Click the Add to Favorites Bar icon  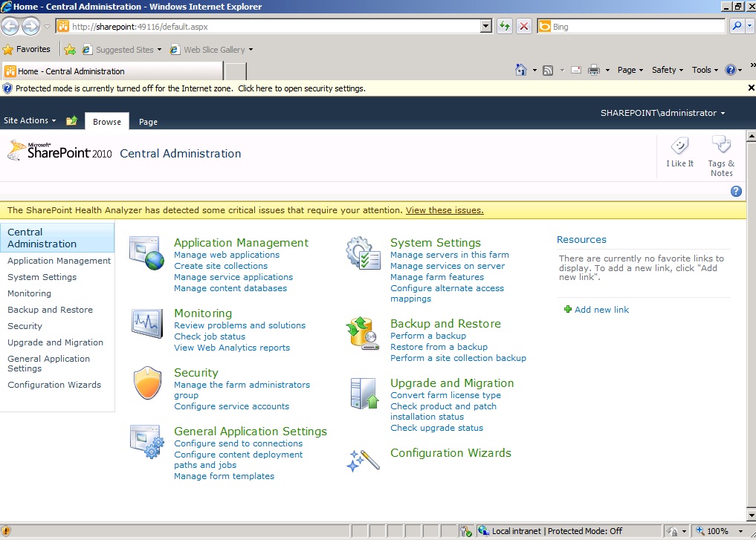click(x=70, y=49)
